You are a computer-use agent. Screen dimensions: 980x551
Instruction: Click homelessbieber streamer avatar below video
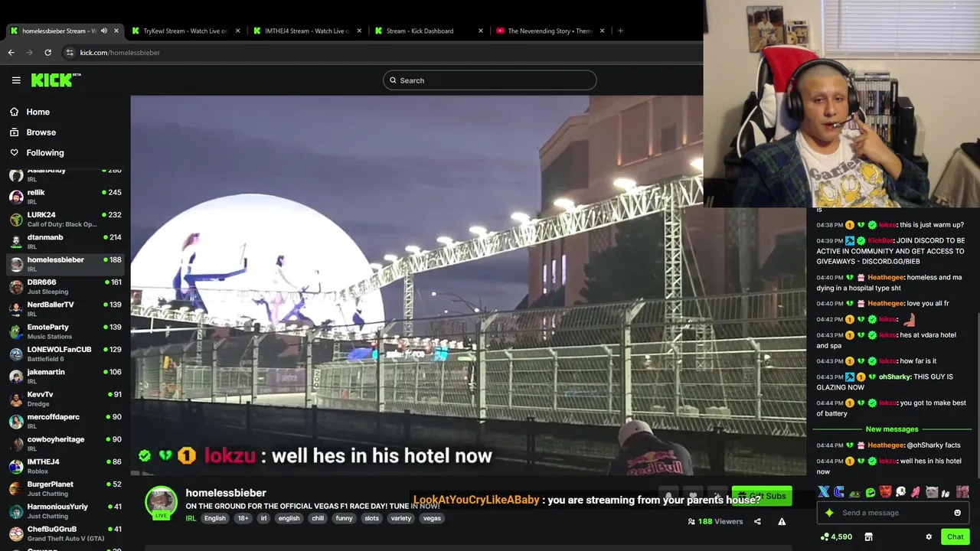pyautogui.click(x=162, y=503)
